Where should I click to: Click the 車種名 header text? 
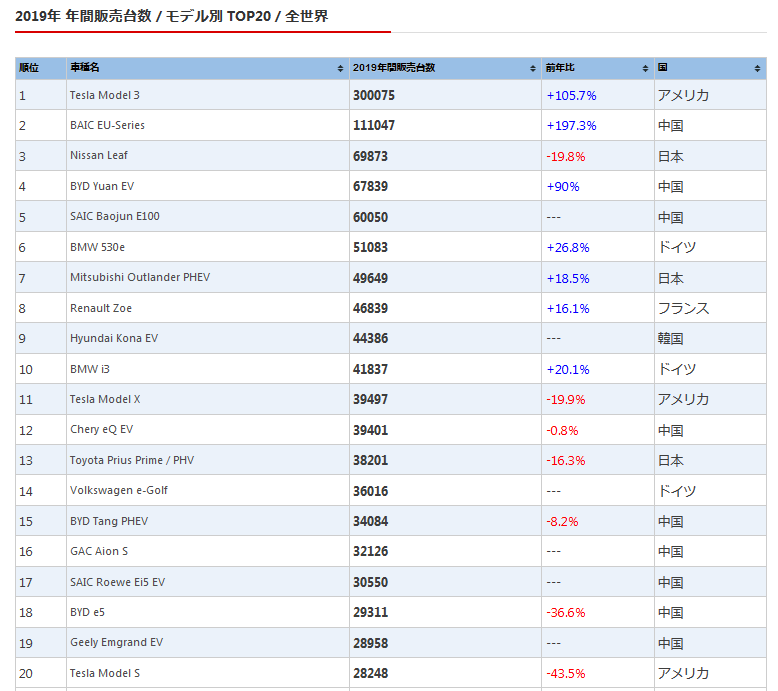click(x=84, y=67)
